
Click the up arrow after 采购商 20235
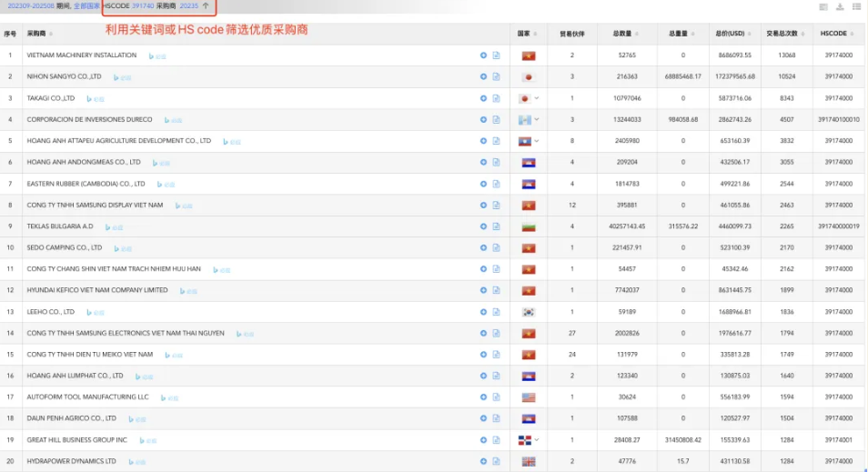tap(206, 5)
